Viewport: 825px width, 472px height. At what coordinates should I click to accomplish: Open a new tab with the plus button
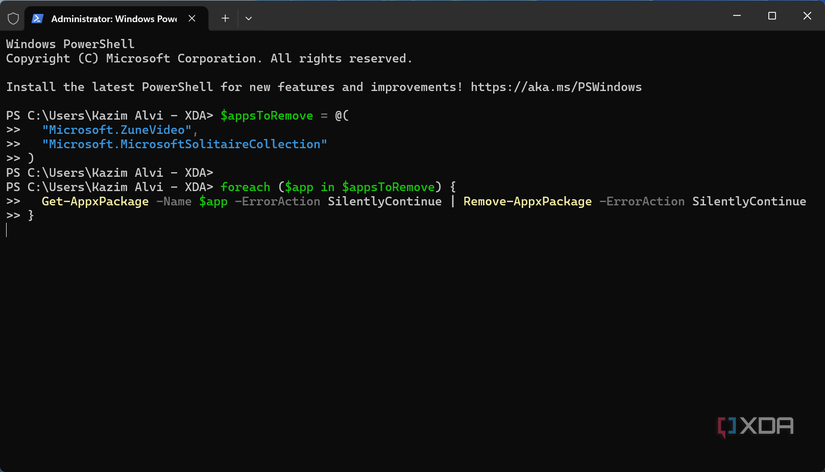(225, 18)
